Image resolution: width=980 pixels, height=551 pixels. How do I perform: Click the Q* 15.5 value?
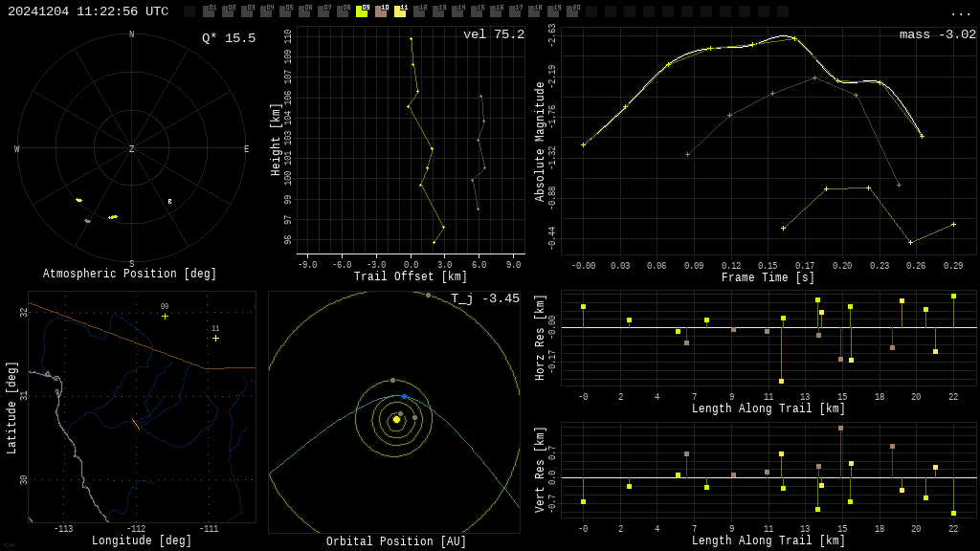[x=229, y=38]
